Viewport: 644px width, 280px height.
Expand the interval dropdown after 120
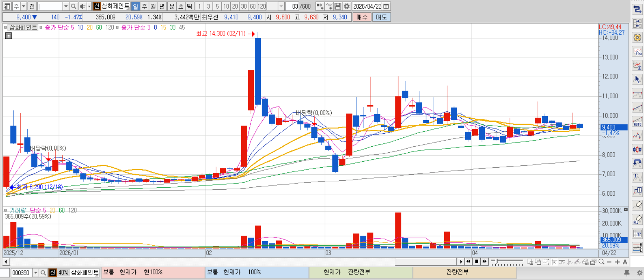(281, 6)
